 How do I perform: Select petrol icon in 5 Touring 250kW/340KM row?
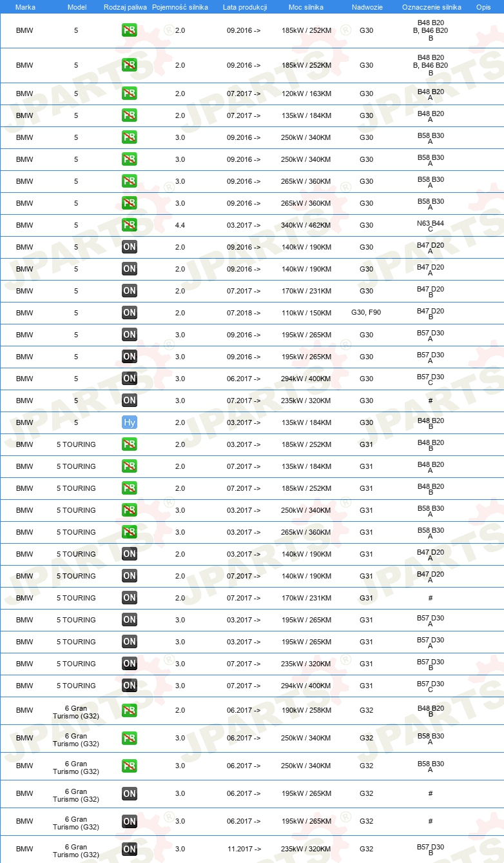pos(130,510)
